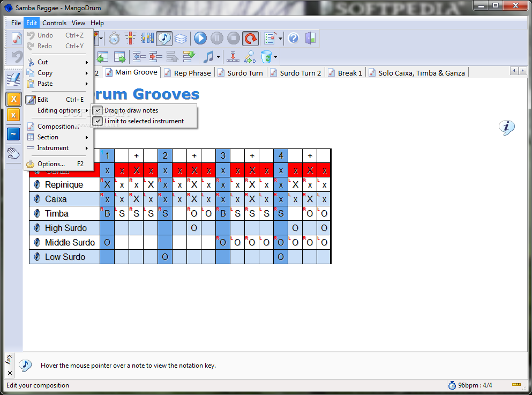
Task: Click the blue music note icon
Action: (x=208, y=57)
